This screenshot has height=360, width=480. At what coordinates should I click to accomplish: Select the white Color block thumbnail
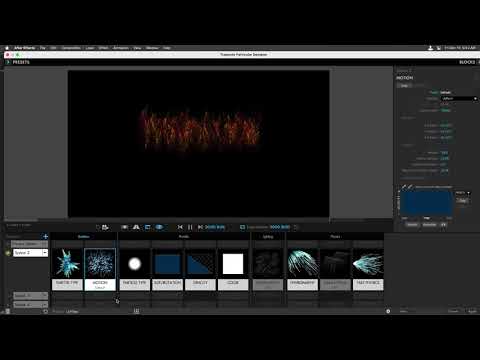tap(233, 264)
